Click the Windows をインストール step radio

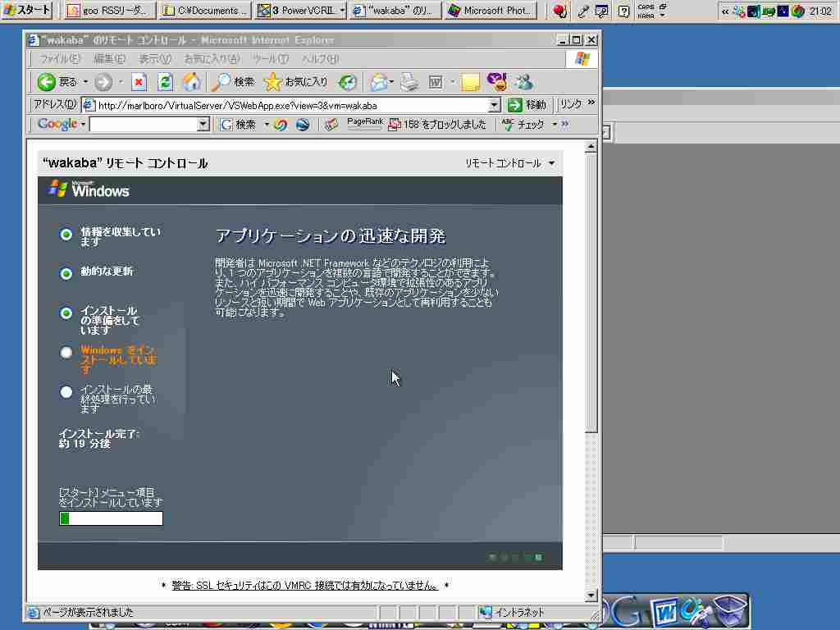pos(66,353)
